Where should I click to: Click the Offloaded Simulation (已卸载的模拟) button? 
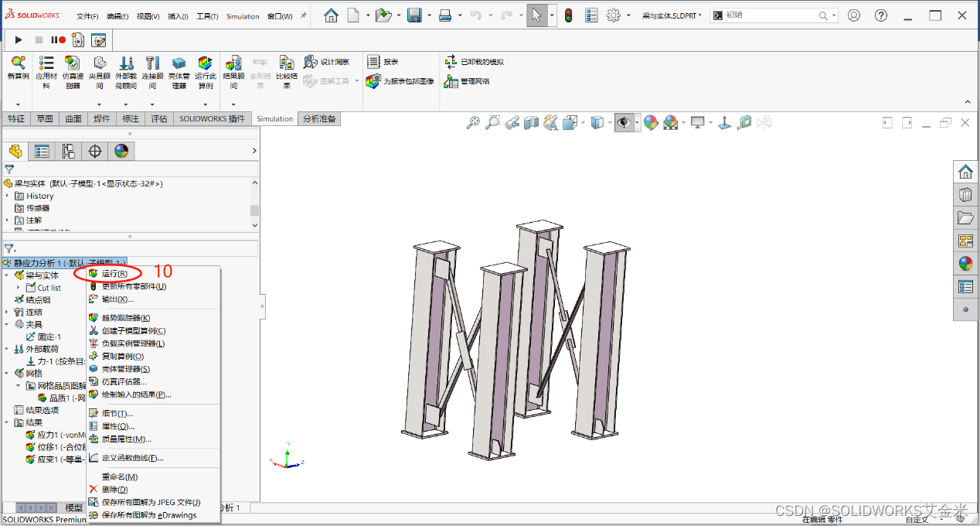474,62
